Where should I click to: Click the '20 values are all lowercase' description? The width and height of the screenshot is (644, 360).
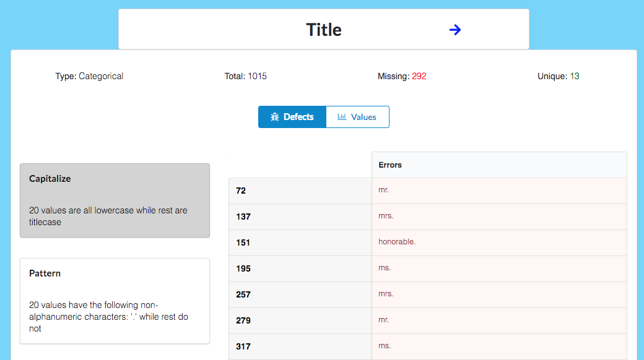[x=108, y=216]
